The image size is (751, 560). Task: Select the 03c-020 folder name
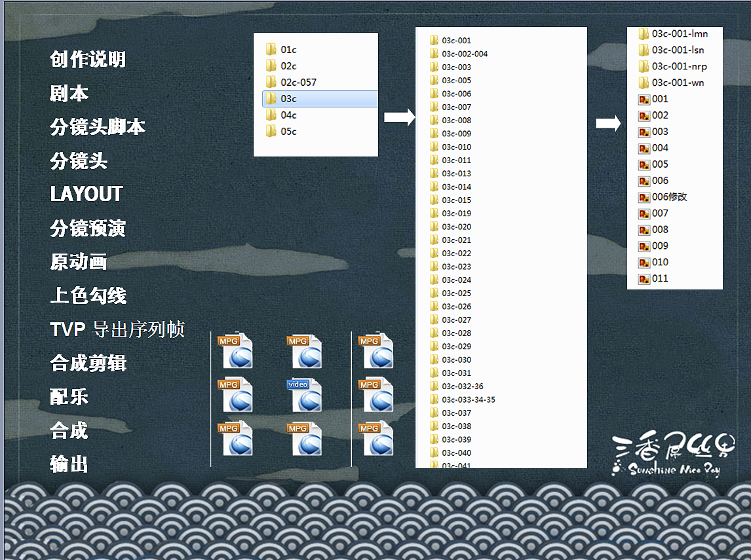pos(457,227)
